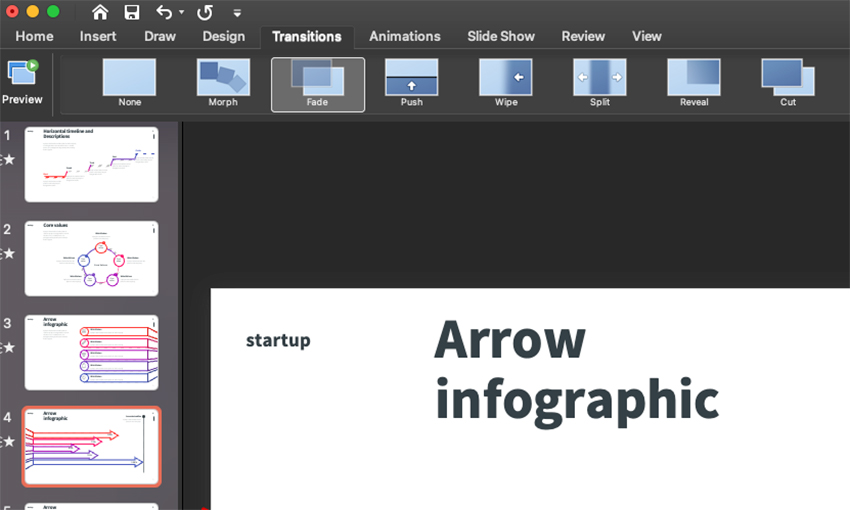Open the Slide Show tab
The image size is (850, 510).
(501, 36)
